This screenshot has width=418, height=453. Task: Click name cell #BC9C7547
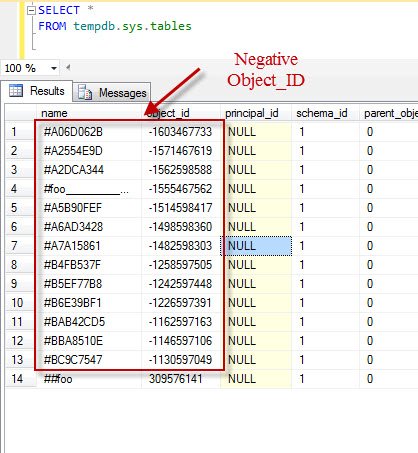[89, 360]
